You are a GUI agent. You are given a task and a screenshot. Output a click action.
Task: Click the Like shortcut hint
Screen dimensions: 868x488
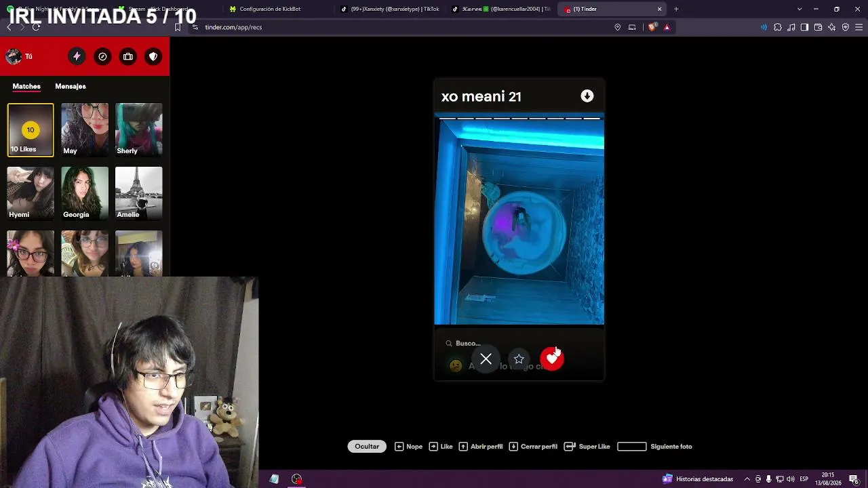(441, 447)
